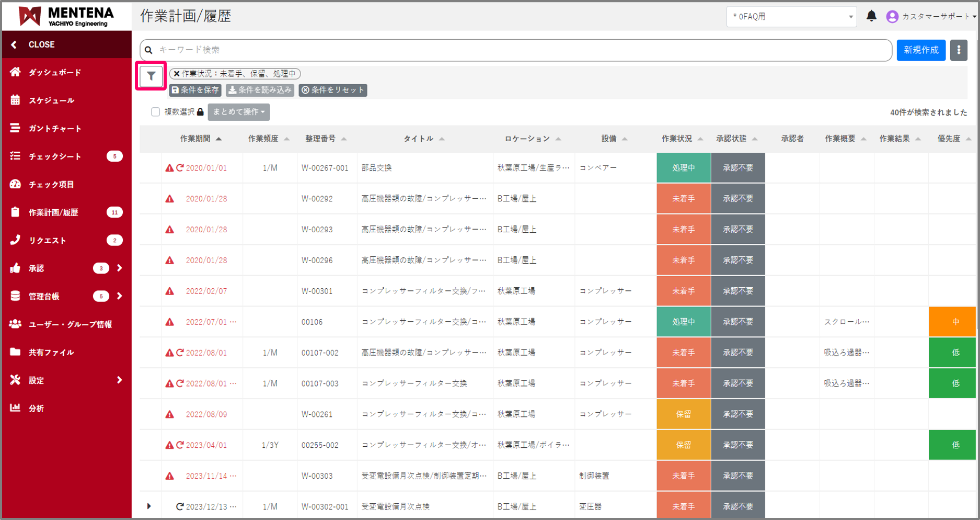Click the recurrence icon on the 2020/01/01 row
Viewport: 980px width, 520px height.
(180, 168)
